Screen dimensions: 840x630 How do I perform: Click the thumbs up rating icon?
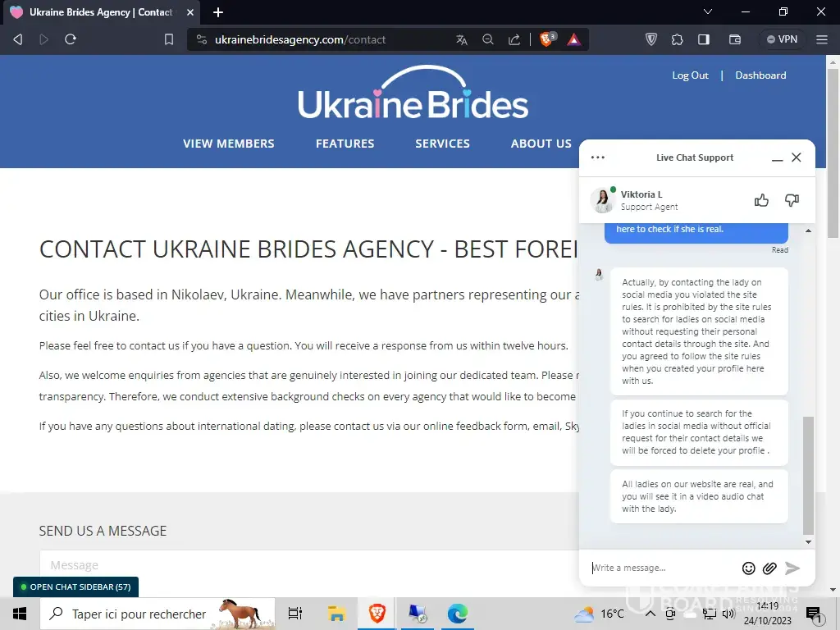(x=761, y=200)
